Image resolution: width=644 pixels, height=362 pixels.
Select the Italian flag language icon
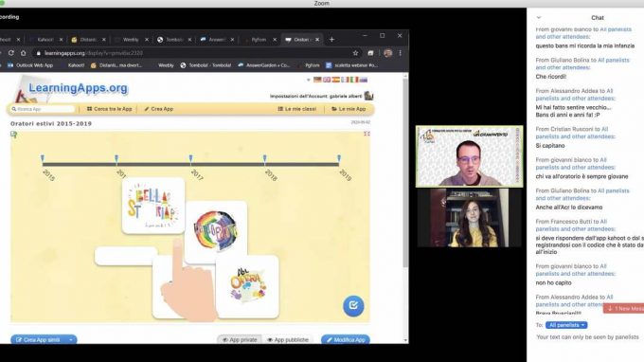tap(353, 80)
